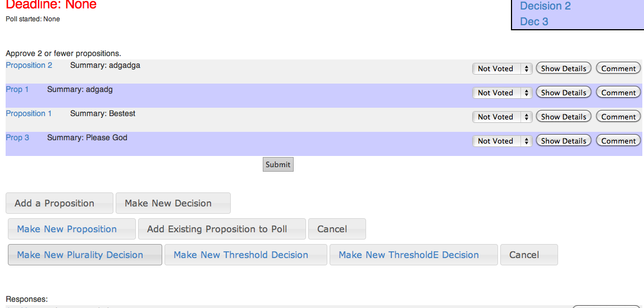Select Make New Proposition
Screen dimensions: 644x308
(72, 229)
